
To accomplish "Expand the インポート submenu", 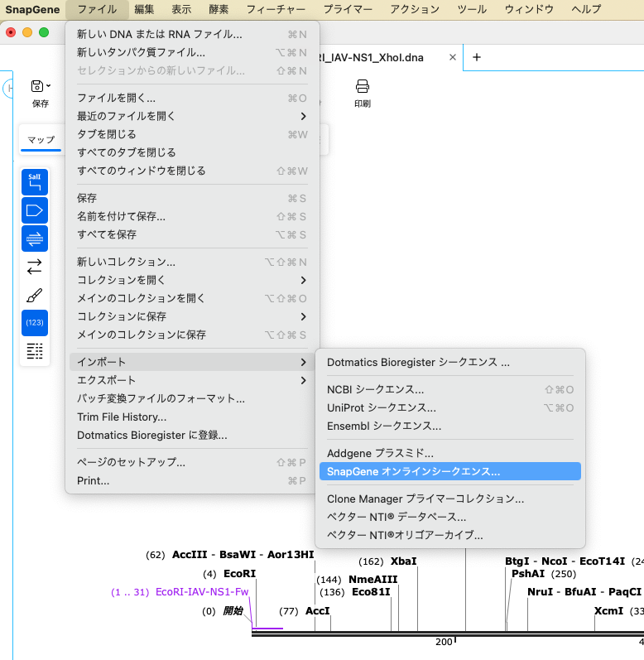I will pyautogui.click(x=192, y=362).
